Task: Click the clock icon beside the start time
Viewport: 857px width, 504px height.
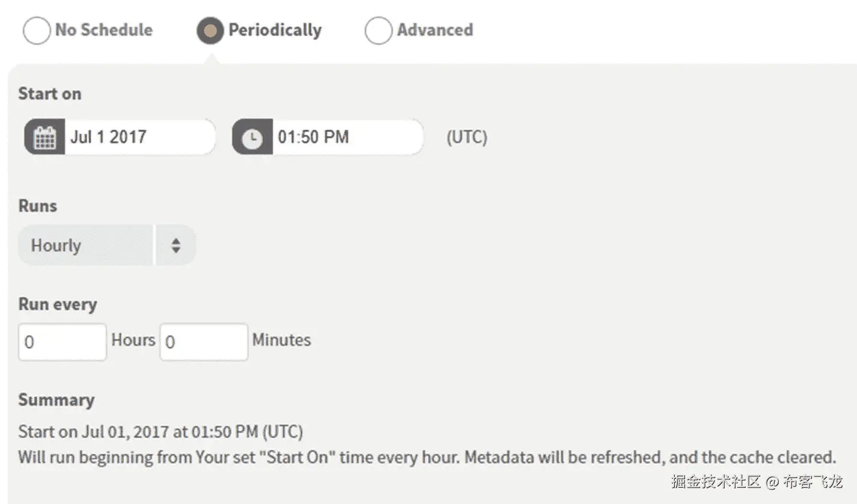Action: [253, 137]
